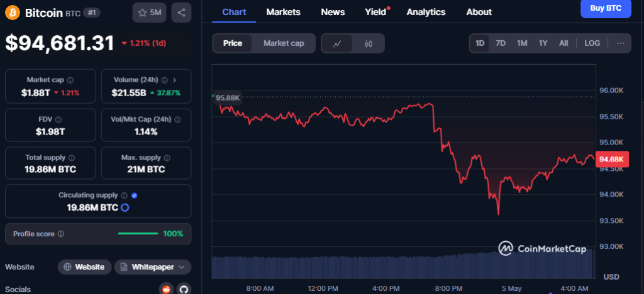
Task: Open the About tab
Action: [479, 13]
